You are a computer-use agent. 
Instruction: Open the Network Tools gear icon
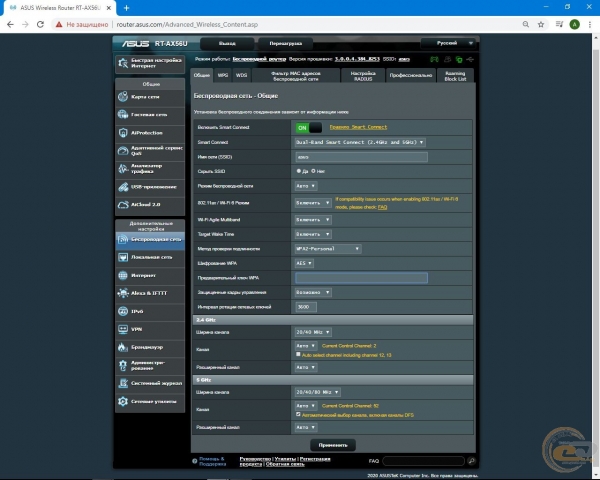point(123,401)
